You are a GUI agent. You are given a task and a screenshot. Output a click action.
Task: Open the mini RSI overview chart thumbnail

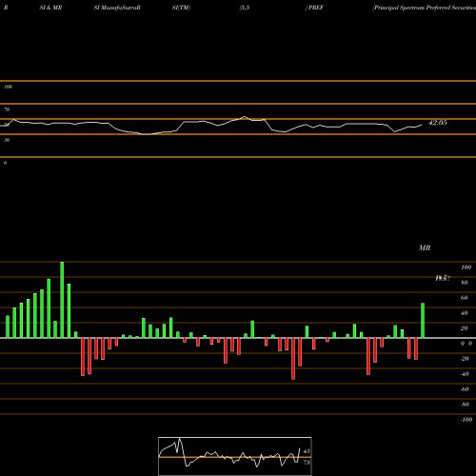click(235, 456)
